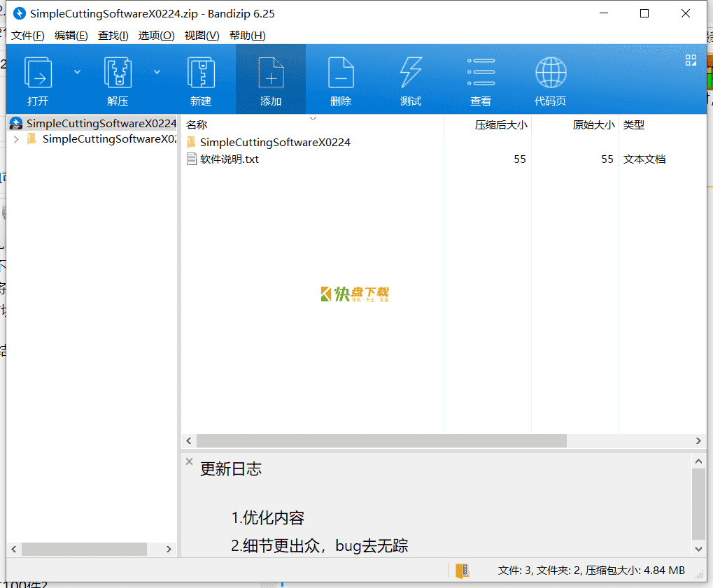Open the 帮助(H) menu

point(248,36)
